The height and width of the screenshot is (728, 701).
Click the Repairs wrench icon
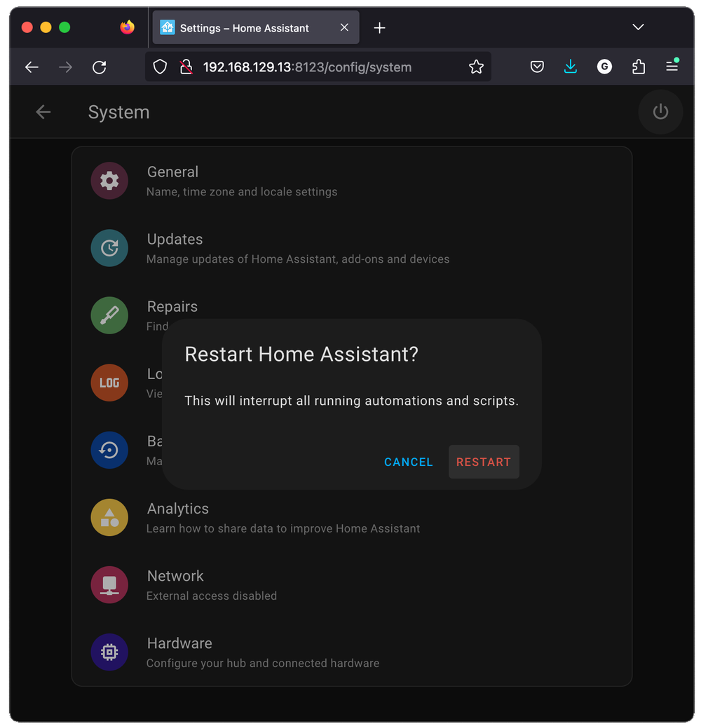(x=109, y=315)
